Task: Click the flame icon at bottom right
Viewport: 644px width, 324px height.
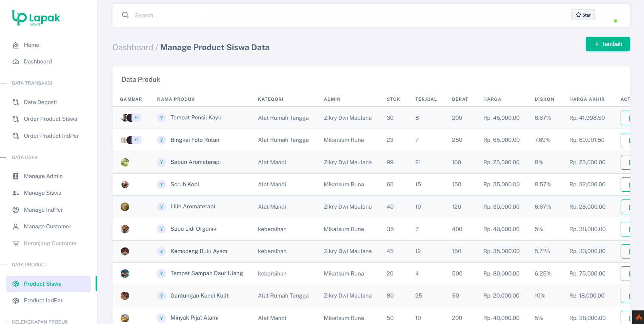Action: coord(639,318)
